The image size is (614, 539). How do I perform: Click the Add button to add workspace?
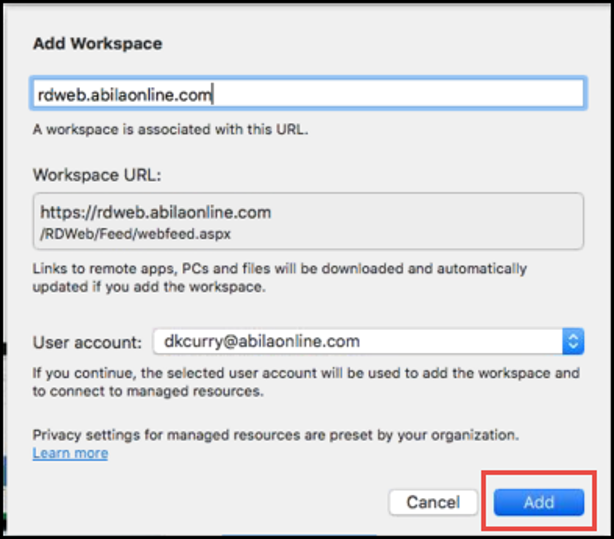click(539, 502)
